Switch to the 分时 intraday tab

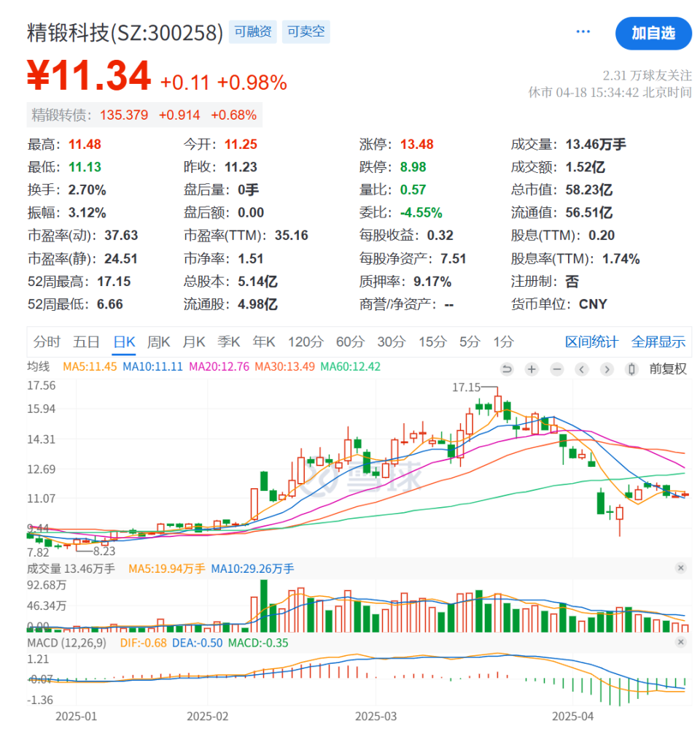[x=47, y=341]
